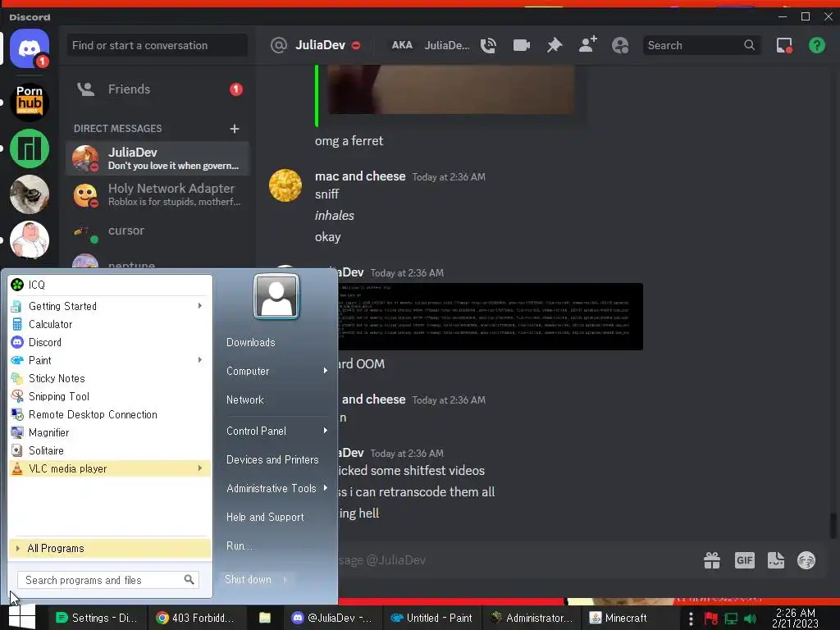This screenshot has width=840, height=630.
Task: Open the terminal screenshot image attachment
Action: (491, 317)
